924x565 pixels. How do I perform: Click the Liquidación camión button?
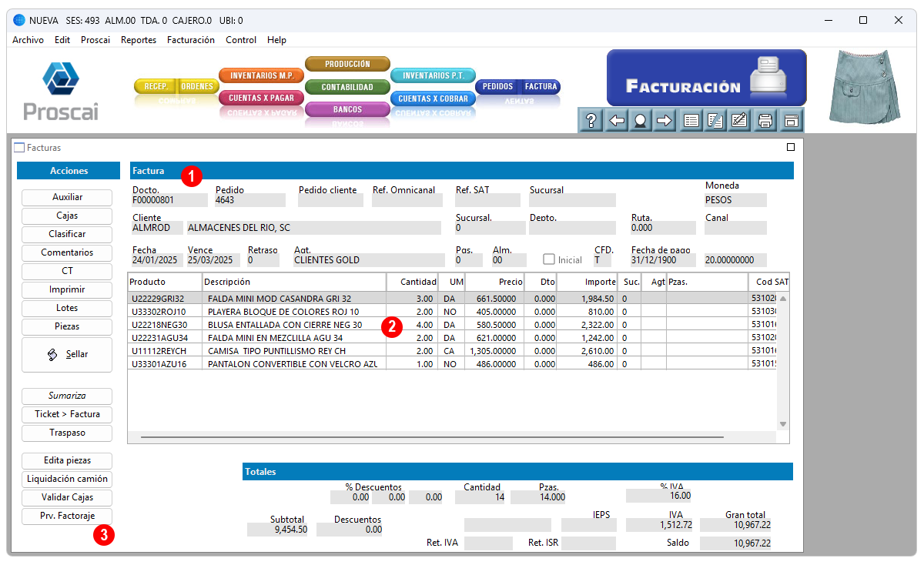coord(68,479)
